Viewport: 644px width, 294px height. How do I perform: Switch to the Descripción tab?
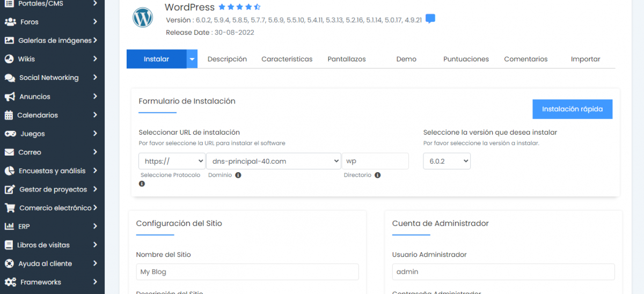(227, 59)
